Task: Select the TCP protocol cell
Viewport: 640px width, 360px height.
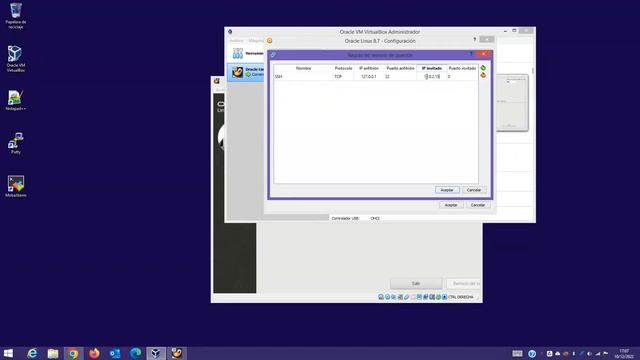Action: coord(343,76)
